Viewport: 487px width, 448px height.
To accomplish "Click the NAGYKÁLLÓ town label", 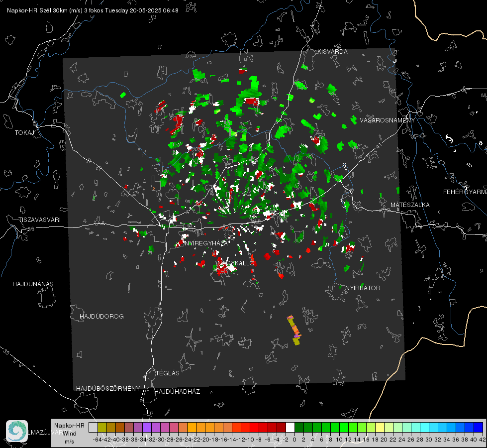I will coord(236,263).
